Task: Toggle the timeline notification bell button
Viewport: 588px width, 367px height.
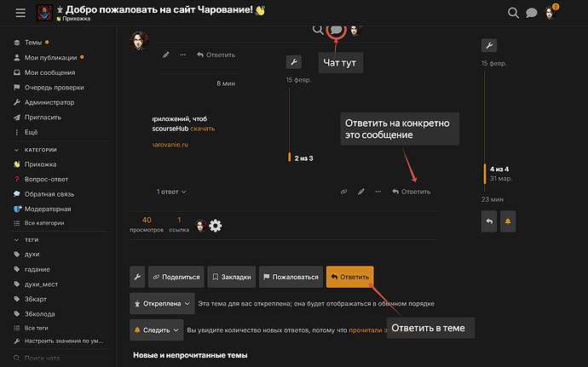Action: point(508,221)
